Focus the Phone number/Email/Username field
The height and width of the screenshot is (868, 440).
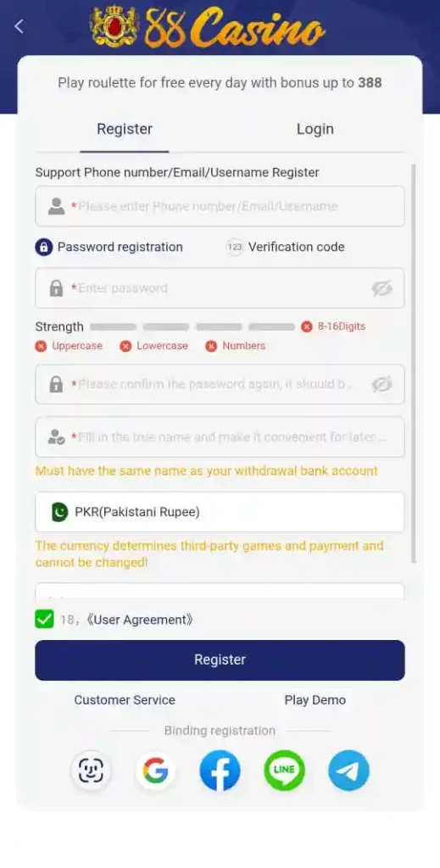(x=220, y=207)
